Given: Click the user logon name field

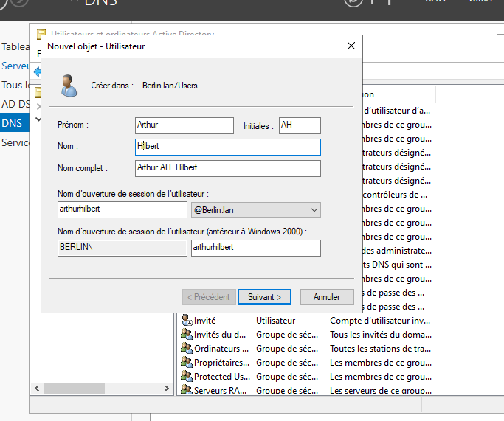Looking at the screenshot, I should coord(122,210).
